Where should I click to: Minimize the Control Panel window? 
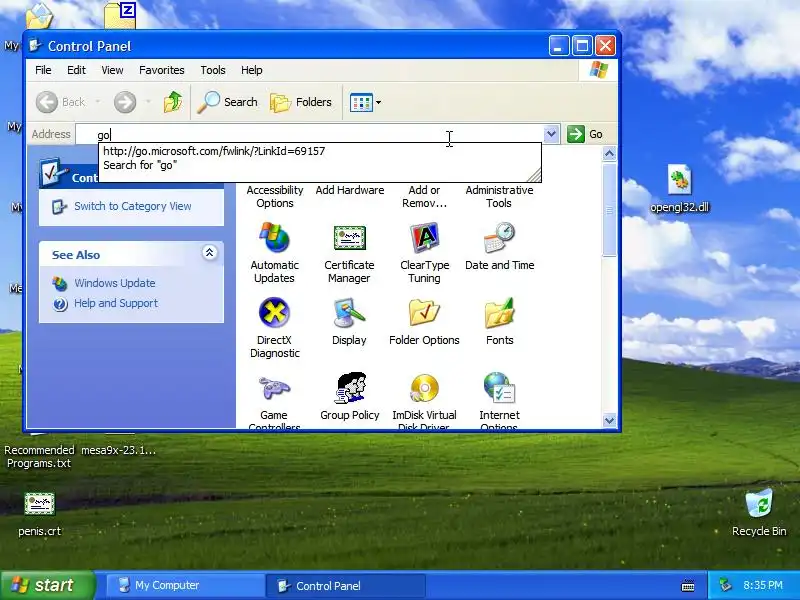coord(559,46)
